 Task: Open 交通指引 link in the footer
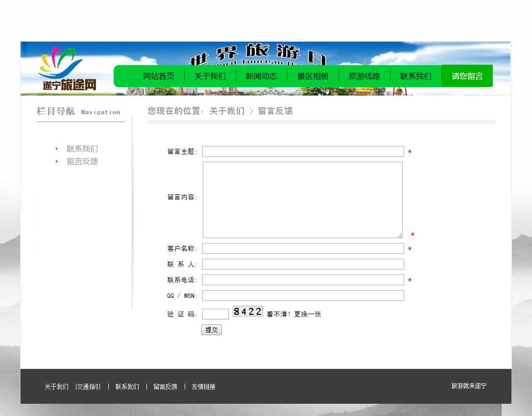click(89, 387)
